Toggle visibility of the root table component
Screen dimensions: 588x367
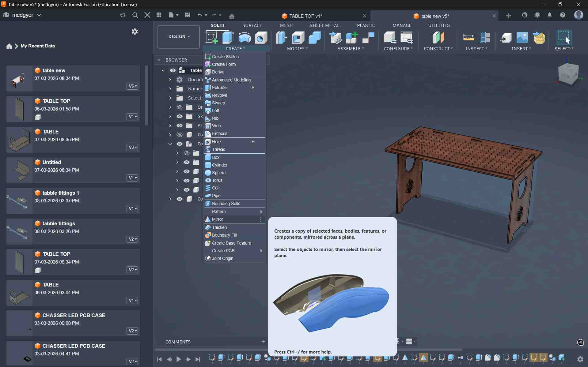pos(173,70)
